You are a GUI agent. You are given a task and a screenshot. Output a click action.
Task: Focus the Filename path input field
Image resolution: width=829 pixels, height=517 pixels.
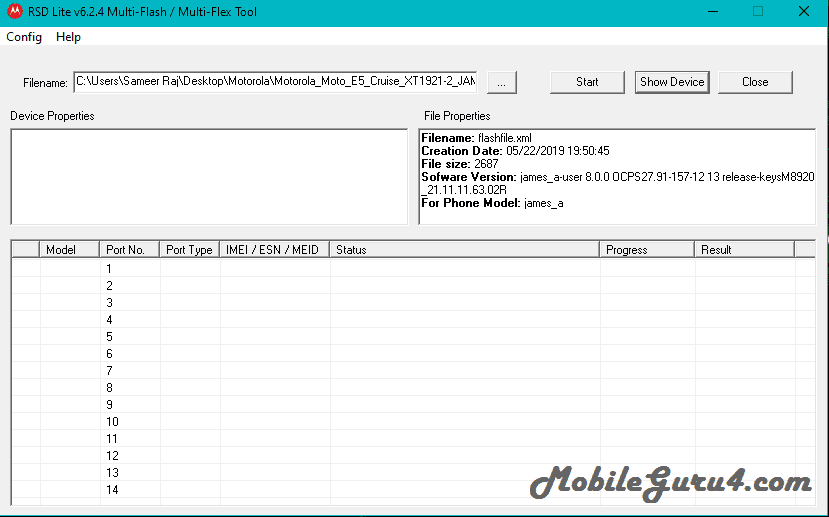coord(275,81)
